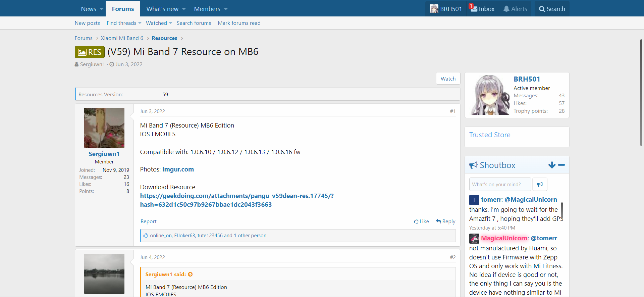
Task: Reply to post #1
Action: click(445, 221)
